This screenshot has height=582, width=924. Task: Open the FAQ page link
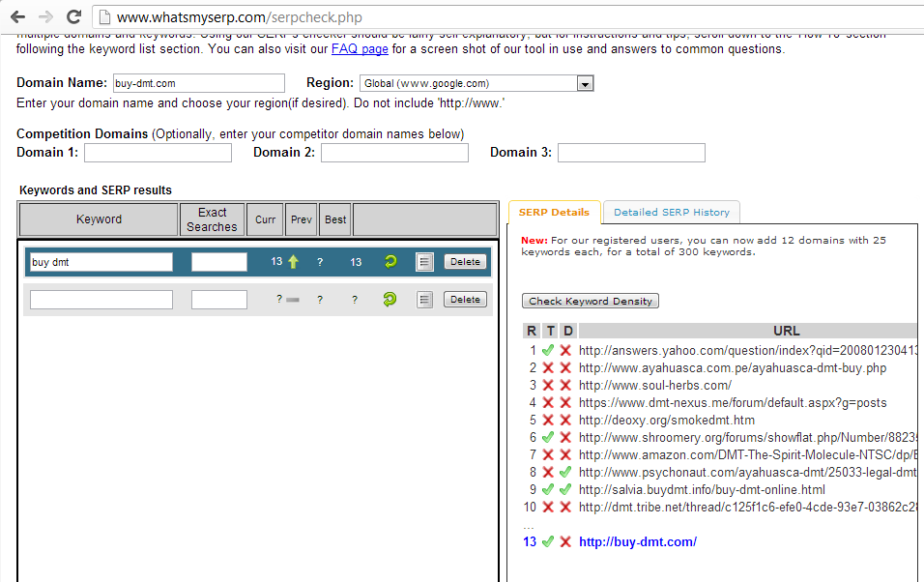coord(359,48)
